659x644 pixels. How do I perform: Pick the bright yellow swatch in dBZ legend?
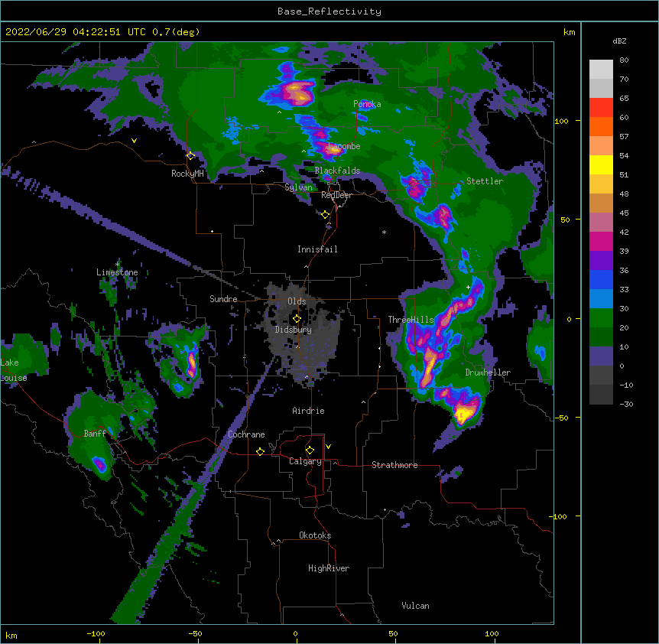(601, 164)
